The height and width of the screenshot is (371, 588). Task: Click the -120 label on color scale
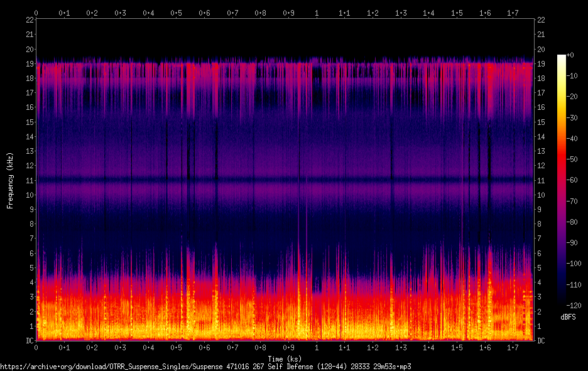(x=574, y=306)
